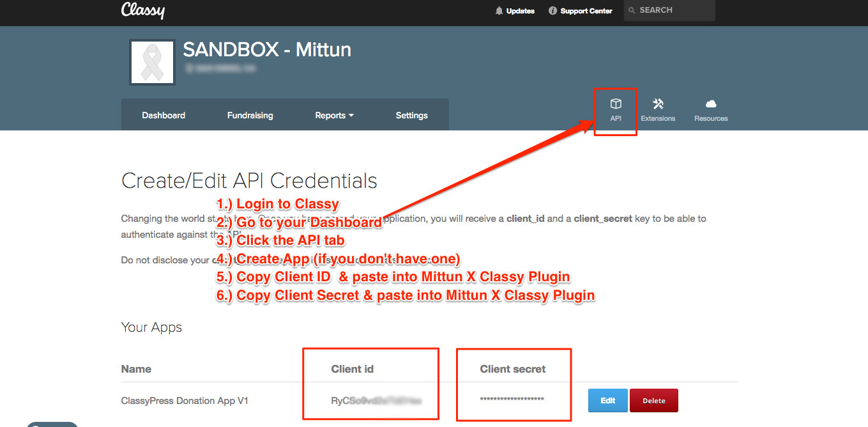
Task: Open the Updates bell notifications
Action: [x=515, y=11]
